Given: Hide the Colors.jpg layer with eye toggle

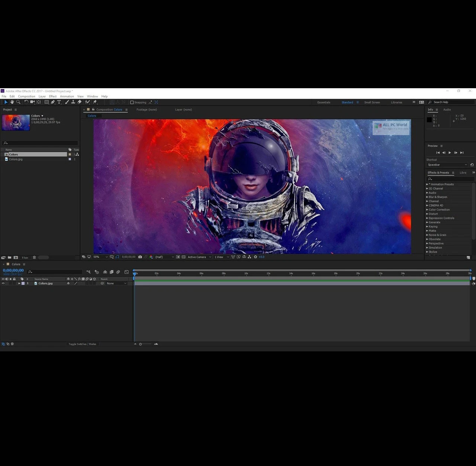Looking at the screenshot, I should [x=3, y=283].
